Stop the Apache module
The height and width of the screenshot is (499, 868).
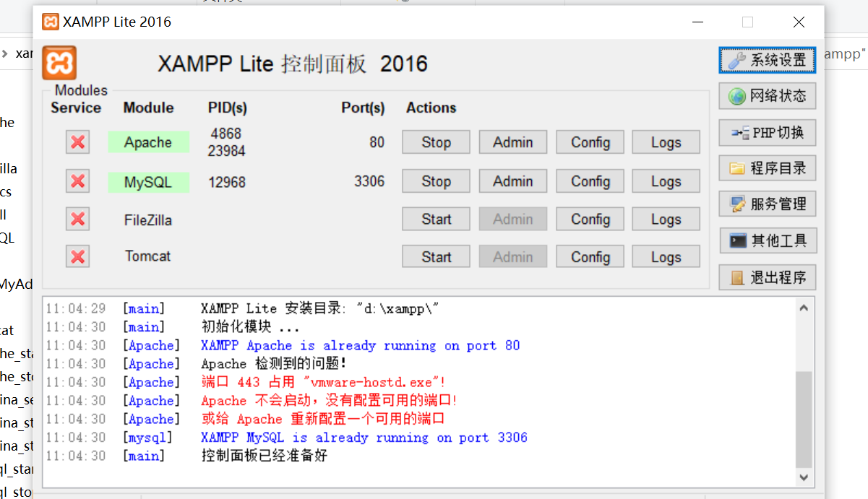[436, 142]
